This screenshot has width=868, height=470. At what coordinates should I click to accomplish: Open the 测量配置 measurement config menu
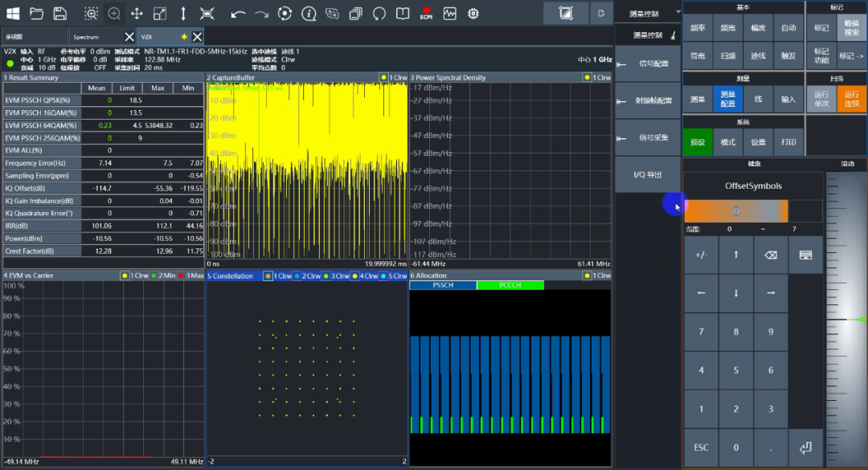click(x=728, y=99)
